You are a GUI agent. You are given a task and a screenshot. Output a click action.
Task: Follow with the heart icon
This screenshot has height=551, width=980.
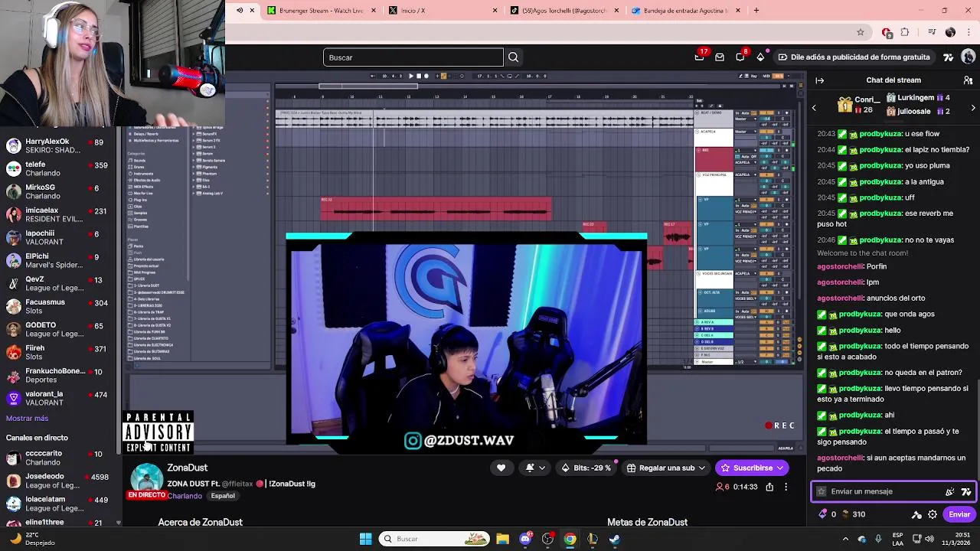501,468
